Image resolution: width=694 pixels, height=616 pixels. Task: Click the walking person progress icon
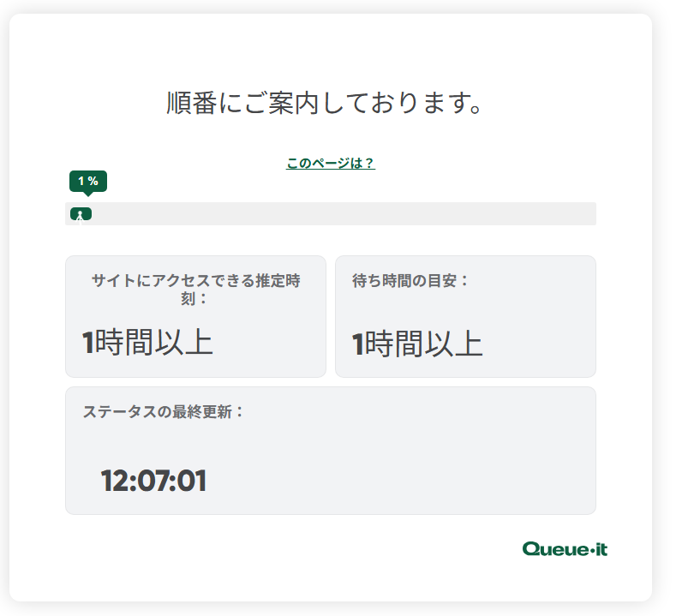81,217
